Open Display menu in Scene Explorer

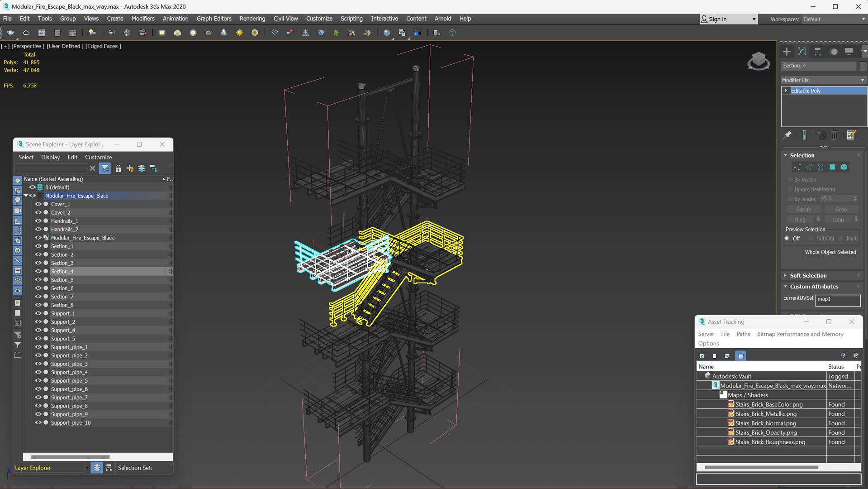click(50, 157)
